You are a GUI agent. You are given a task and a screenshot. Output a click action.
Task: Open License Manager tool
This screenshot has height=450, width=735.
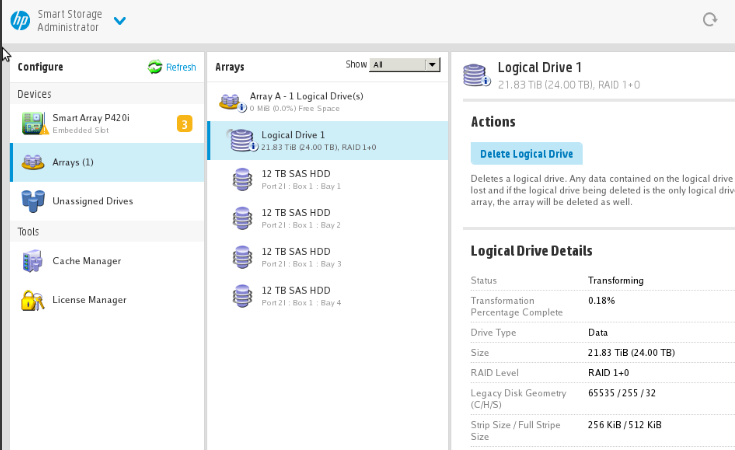coord(107,300)
